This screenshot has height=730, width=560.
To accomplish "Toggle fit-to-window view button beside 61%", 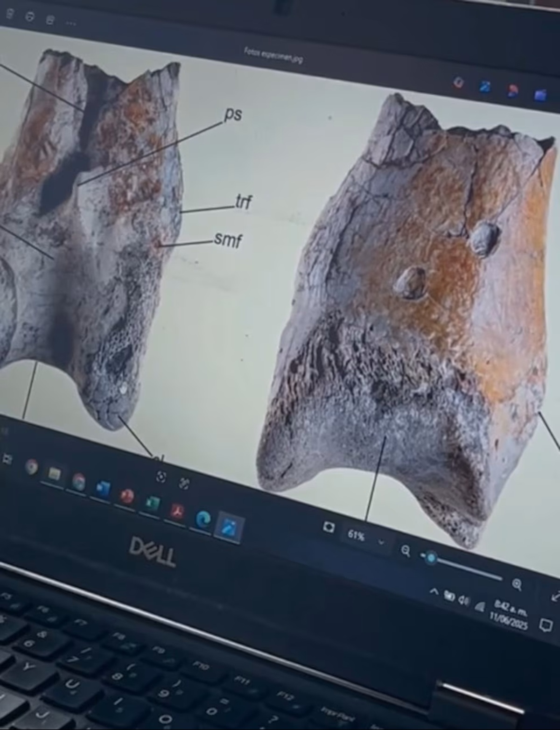I will pyautogui.click(x=329, y=527).
